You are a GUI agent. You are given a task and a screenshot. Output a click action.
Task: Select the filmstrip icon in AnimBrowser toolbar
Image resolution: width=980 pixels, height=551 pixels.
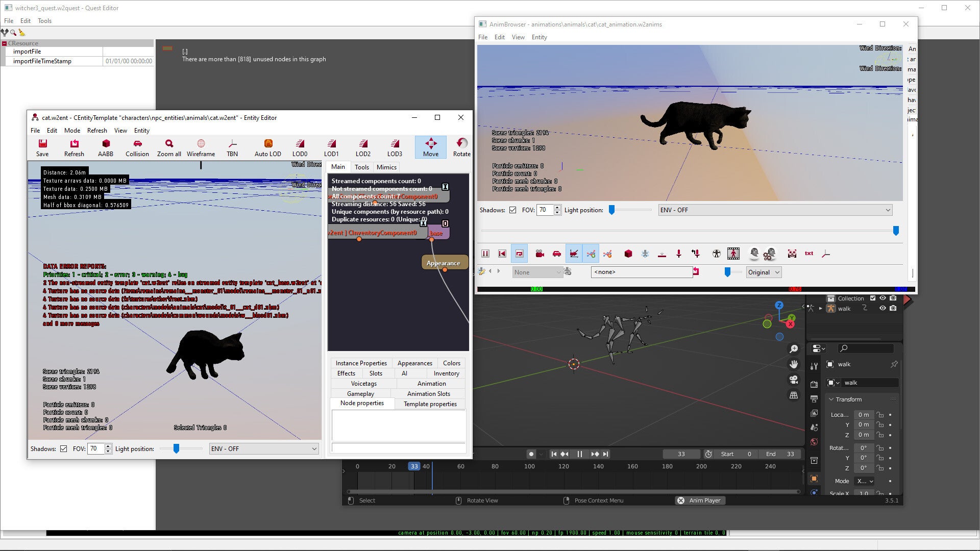pyautogui.click(x=733, y=254)
